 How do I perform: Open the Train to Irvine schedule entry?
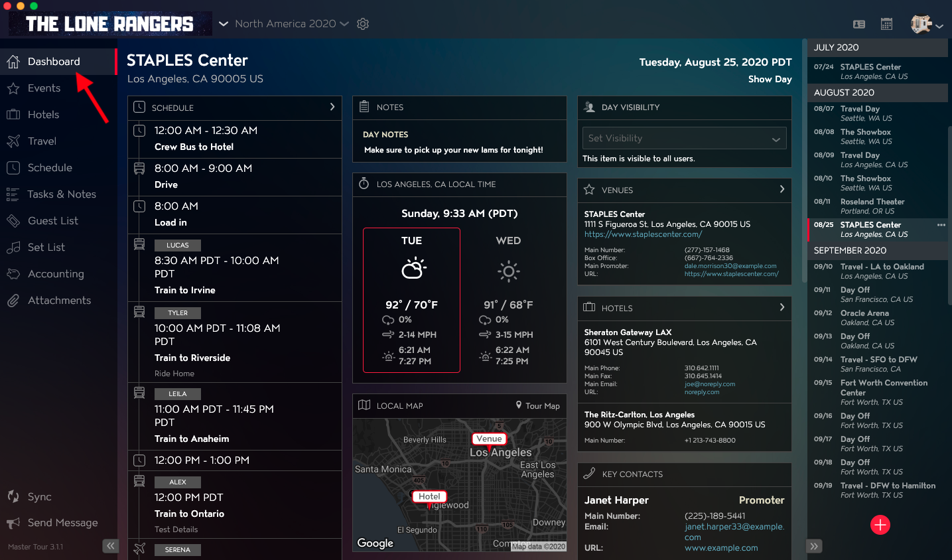click(x=235, y=268)
